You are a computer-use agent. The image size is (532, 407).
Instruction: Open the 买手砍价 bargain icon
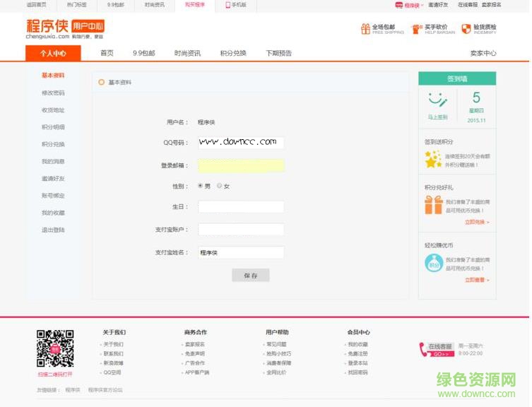tap(416, 29)
